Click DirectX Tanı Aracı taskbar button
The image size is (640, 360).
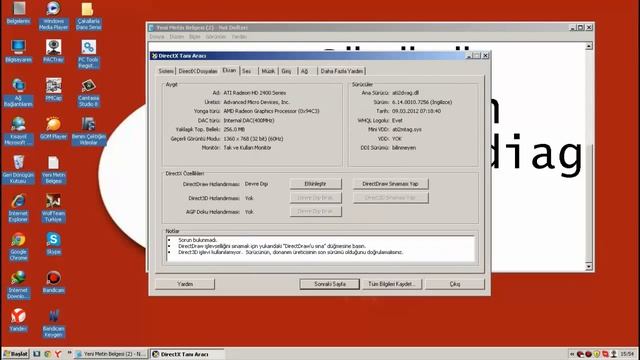tap(187, 354)
